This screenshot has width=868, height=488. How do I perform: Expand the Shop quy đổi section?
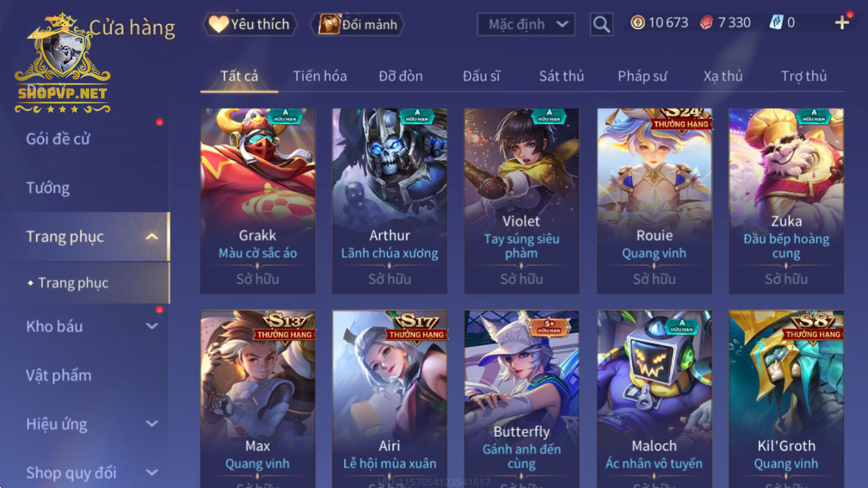[x=152, y=473]
